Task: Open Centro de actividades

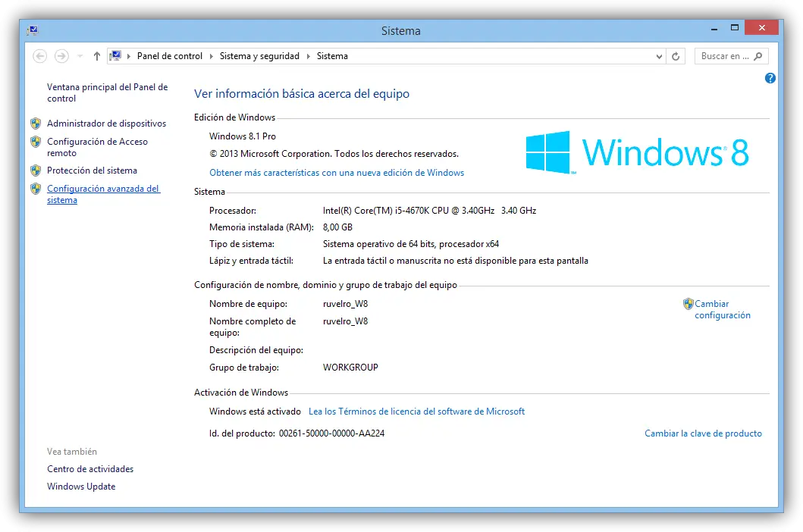Action: tap(90, 469)
